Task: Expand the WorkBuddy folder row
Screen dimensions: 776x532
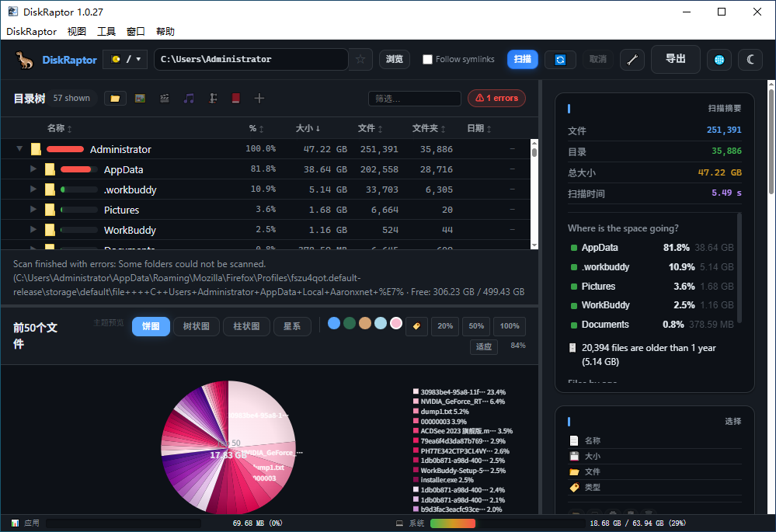Action: tap(33, 230)
